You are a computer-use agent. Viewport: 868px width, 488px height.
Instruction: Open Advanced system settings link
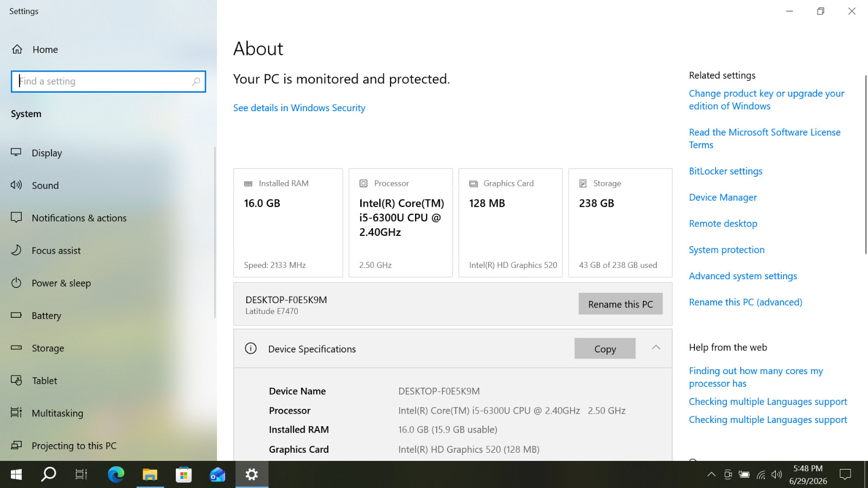pyautogui.click(x=743, y=276)
